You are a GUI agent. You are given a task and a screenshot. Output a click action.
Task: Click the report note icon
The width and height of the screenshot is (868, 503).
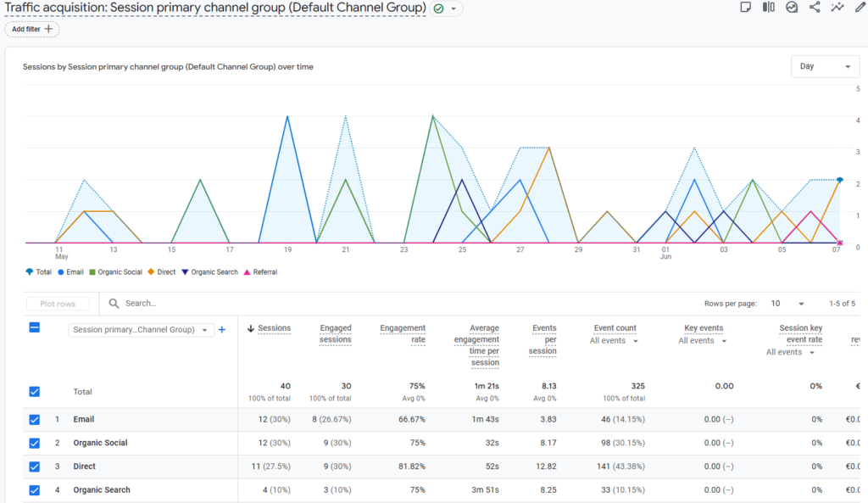[x=746, y=7]
